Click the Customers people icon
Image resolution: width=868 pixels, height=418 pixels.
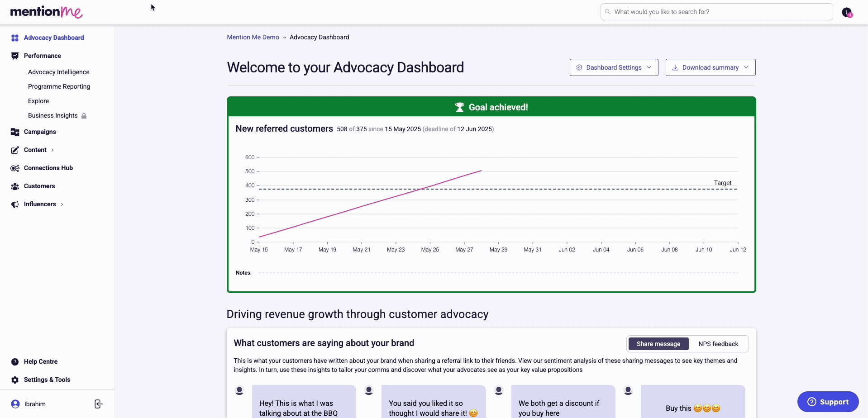coord(15,186)
